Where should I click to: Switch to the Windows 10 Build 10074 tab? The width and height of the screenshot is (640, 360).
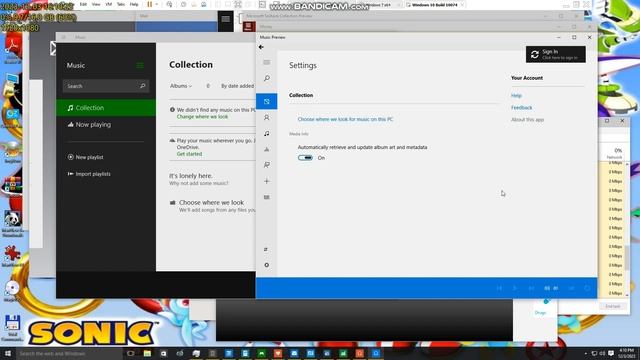[x=434, y=5]
